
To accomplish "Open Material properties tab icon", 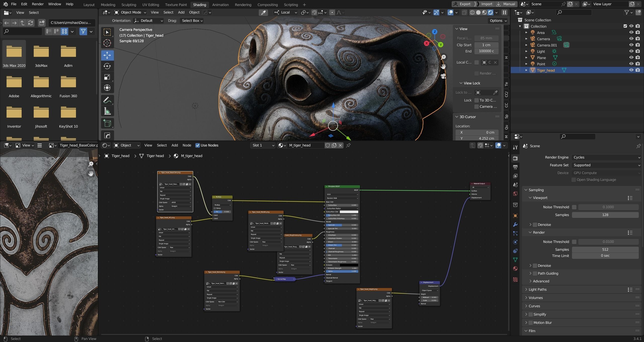I will [515, 268].
